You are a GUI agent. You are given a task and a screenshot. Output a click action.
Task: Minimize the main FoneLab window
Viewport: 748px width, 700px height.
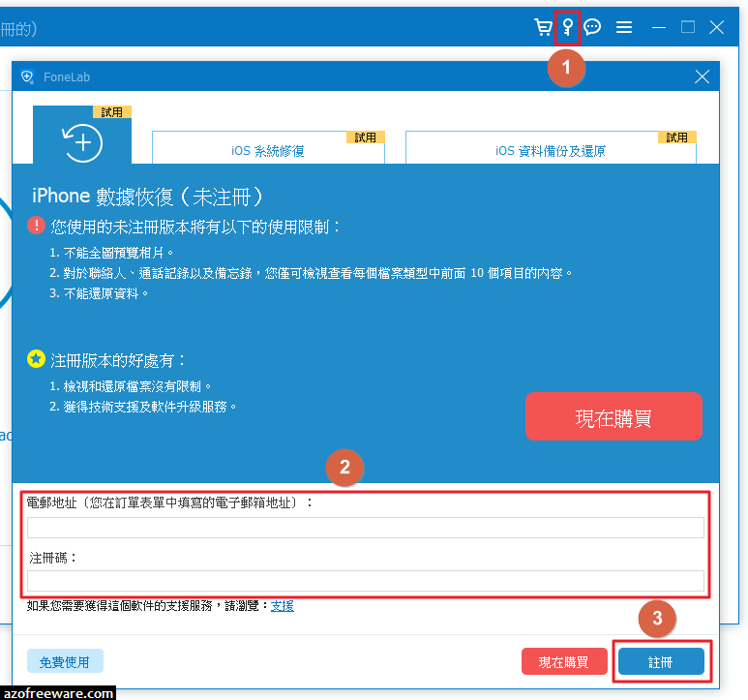pos(659,28)
